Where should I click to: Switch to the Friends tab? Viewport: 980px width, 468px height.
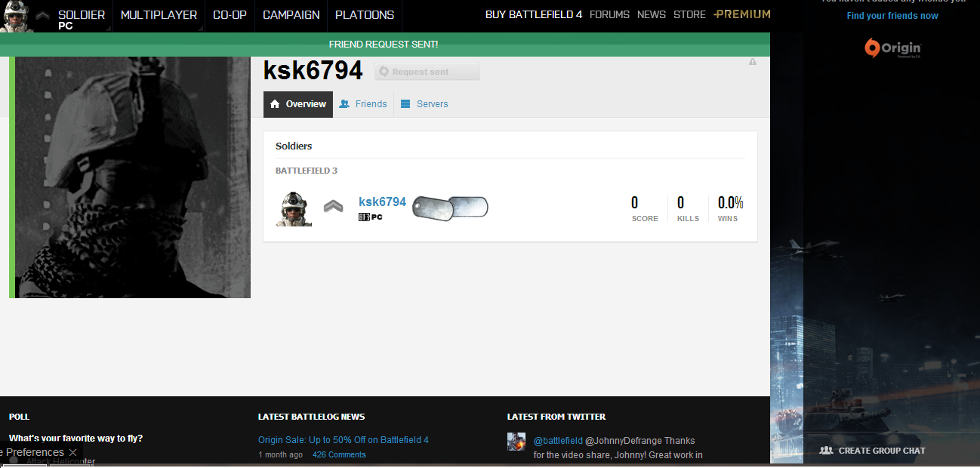(363, 104)
